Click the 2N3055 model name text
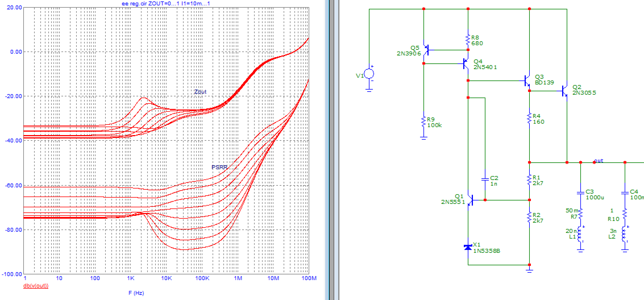Screen dimensions: 644x300 [x=584, y=93]
